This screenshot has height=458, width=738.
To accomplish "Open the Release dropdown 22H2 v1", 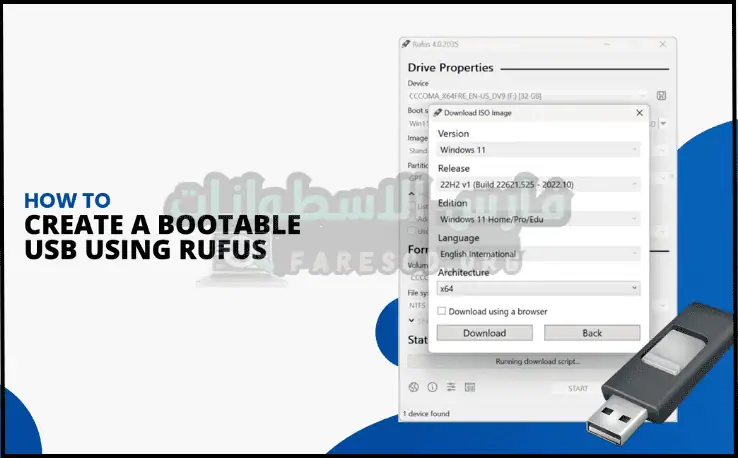I will coord(538,184).
